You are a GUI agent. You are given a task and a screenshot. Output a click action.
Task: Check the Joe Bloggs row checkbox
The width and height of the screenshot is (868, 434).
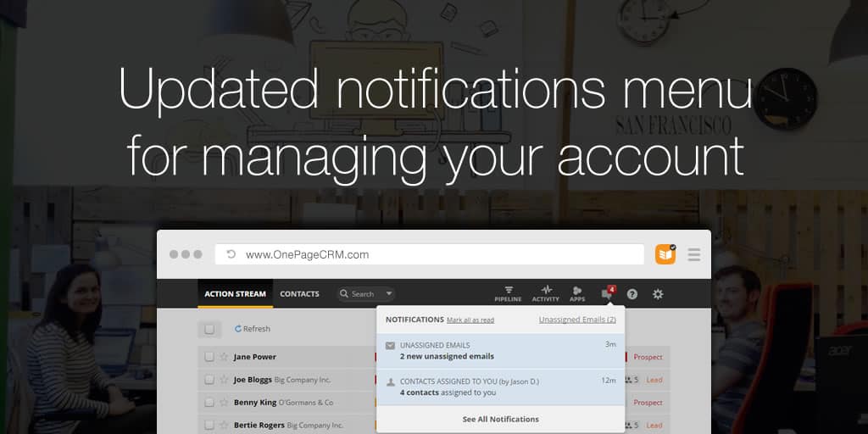(x=209, y=380)
